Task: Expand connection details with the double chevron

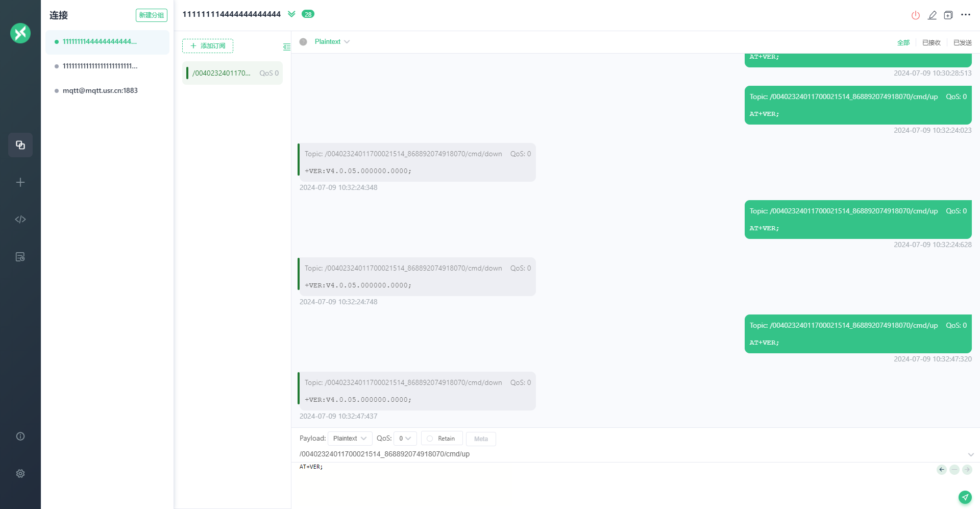Action: click(291, 14)
